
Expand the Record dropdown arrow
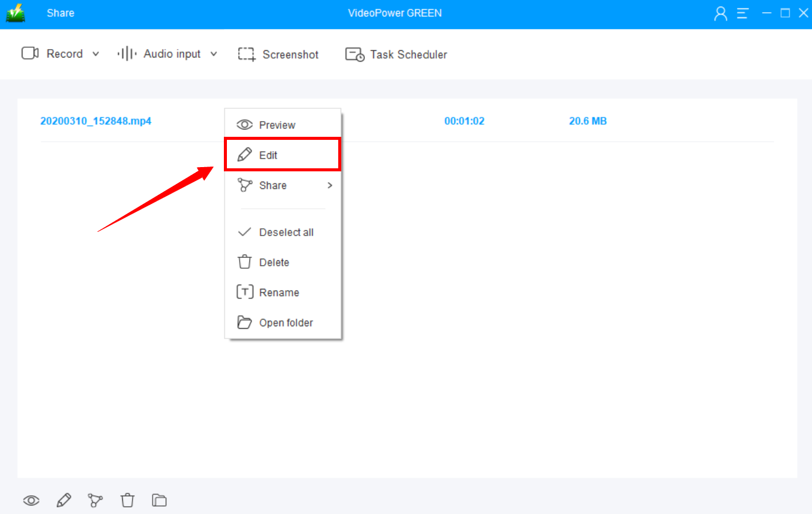[x=96, y=54]
